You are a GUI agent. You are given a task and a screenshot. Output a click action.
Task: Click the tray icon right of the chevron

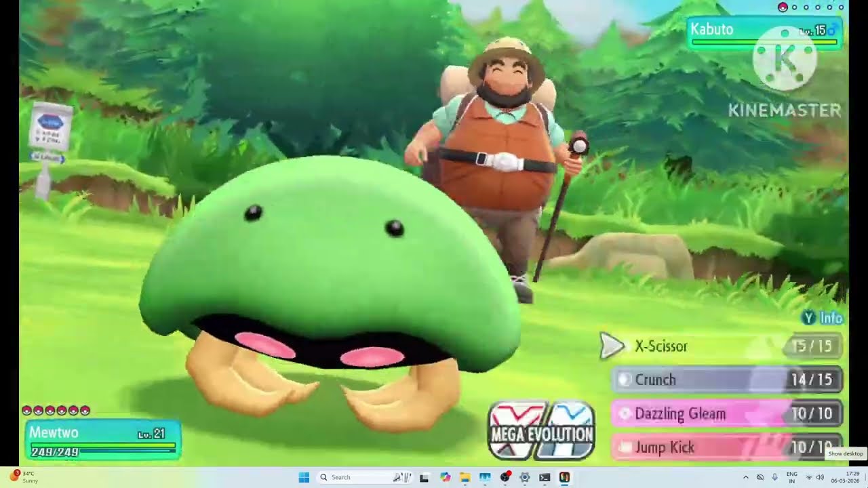pyautogui.click(x=760, y=477)
